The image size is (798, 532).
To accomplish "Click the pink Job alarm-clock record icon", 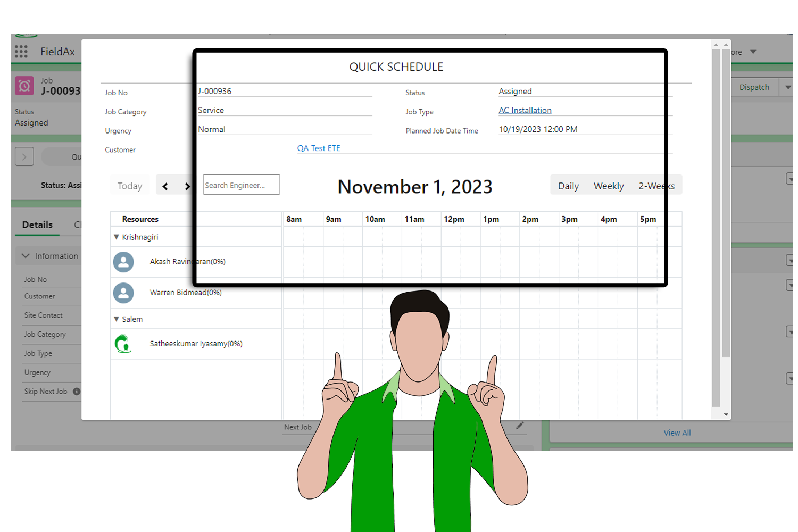I will [23, 86].
